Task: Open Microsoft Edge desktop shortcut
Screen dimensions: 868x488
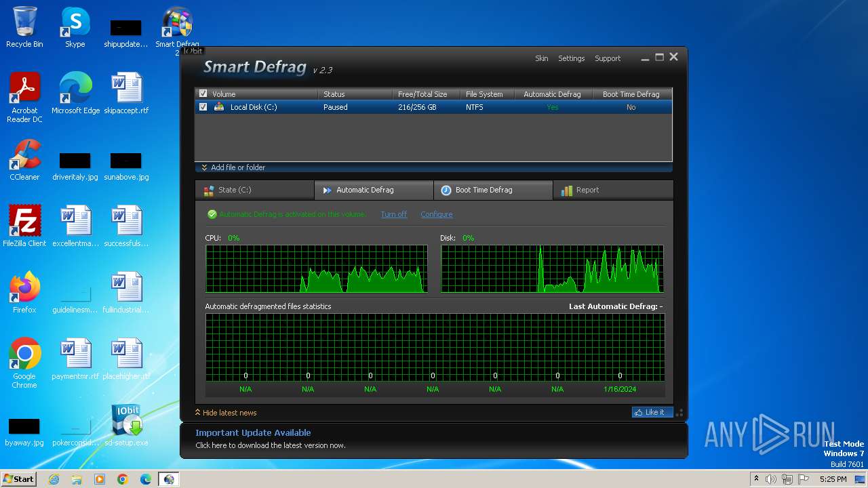Action: [75, 94]
